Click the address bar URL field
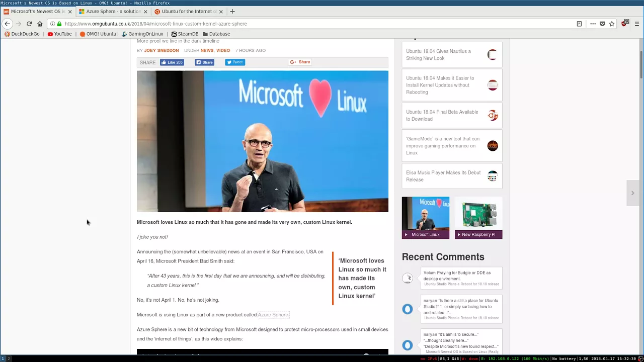 (317, 24)
